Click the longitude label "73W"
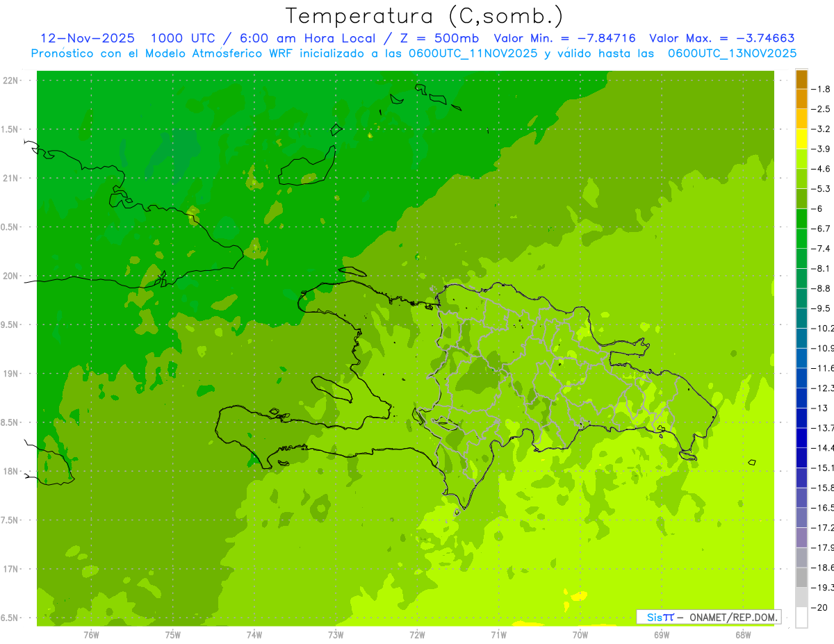Viewport: 834px width, 644px height. pyautogui.click(x=336, y=635)
